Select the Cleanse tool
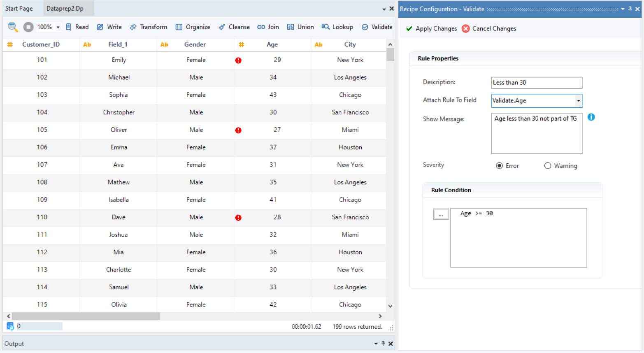This screenshot has height=353, width=644. (234, 27)
